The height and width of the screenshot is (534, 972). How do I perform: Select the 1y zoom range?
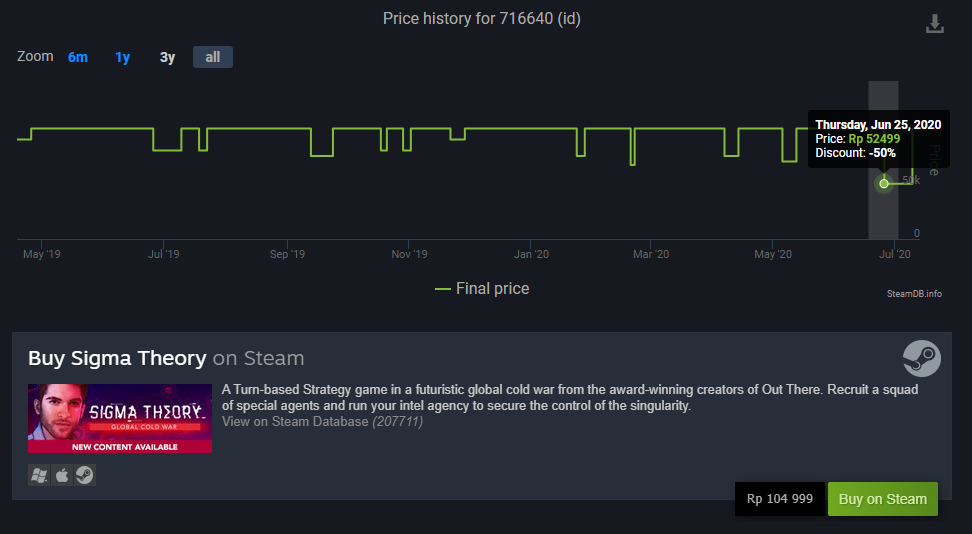122,57
